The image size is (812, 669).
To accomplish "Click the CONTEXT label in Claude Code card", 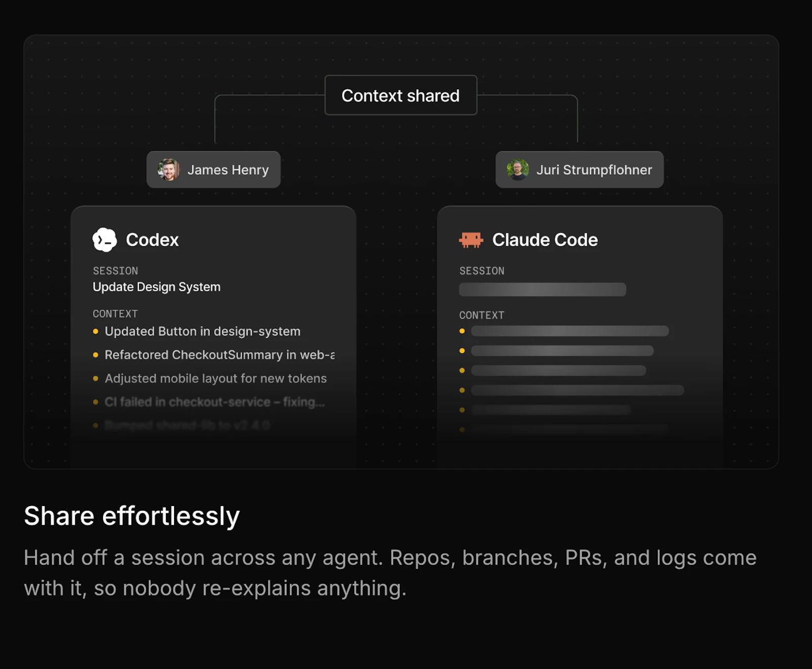I will pos(482,315).
